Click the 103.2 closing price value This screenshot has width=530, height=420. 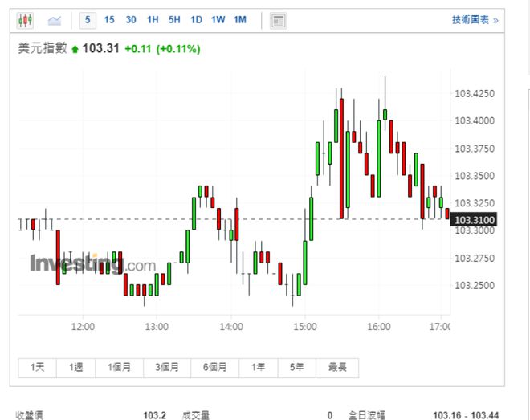[x=154, y=415]
